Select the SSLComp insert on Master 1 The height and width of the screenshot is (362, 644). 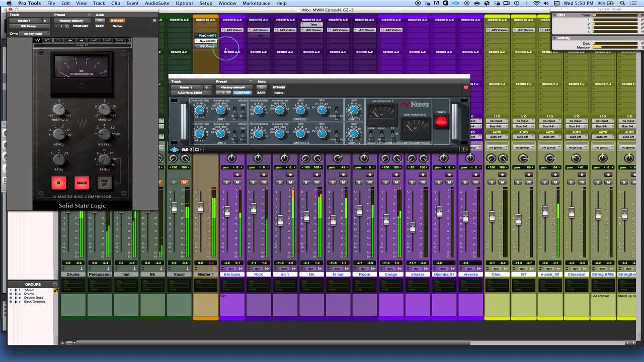click(x=206, y=46)
